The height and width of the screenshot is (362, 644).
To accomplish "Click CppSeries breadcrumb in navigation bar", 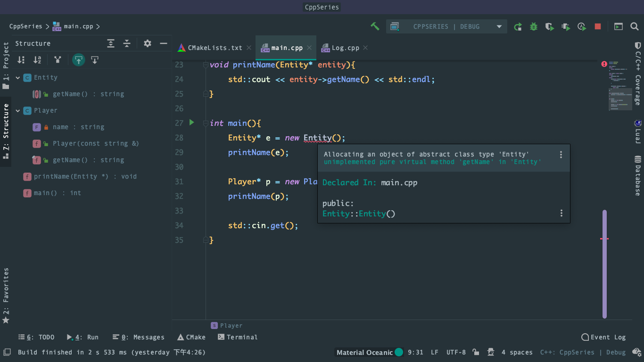I will (x=25, y=26).
